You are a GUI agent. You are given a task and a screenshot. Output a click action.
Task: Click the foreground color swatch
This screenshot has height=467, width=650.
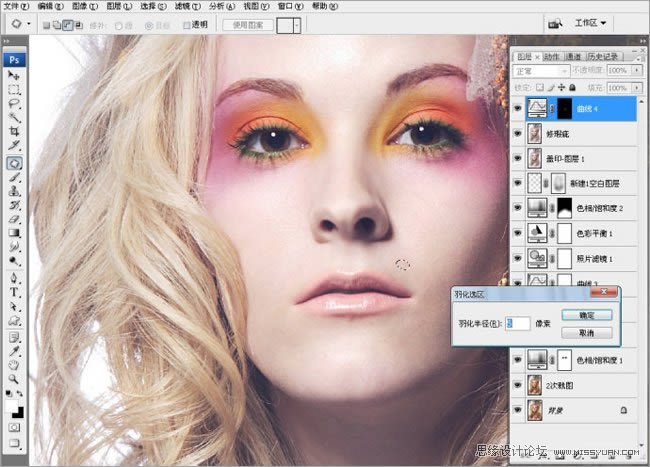(x=12, y=405)
